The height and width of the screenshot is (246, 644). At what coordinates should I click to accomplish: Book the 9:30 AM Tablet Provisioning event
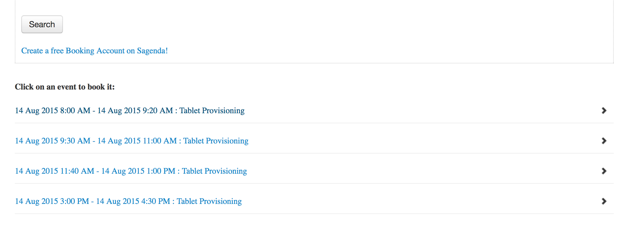[x=132, y=141]
